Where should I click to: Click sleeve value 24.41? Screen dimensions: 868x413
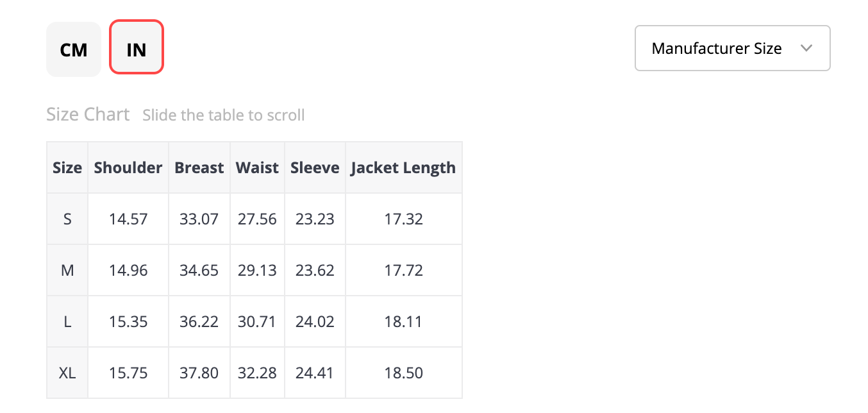point(315,373)
